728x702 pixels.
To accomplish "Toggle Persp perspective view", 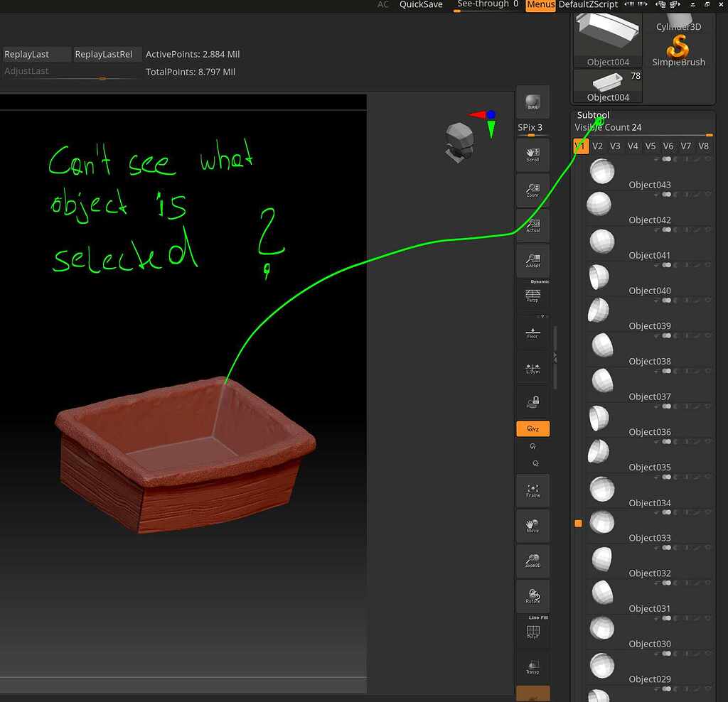I will (532, 296).
